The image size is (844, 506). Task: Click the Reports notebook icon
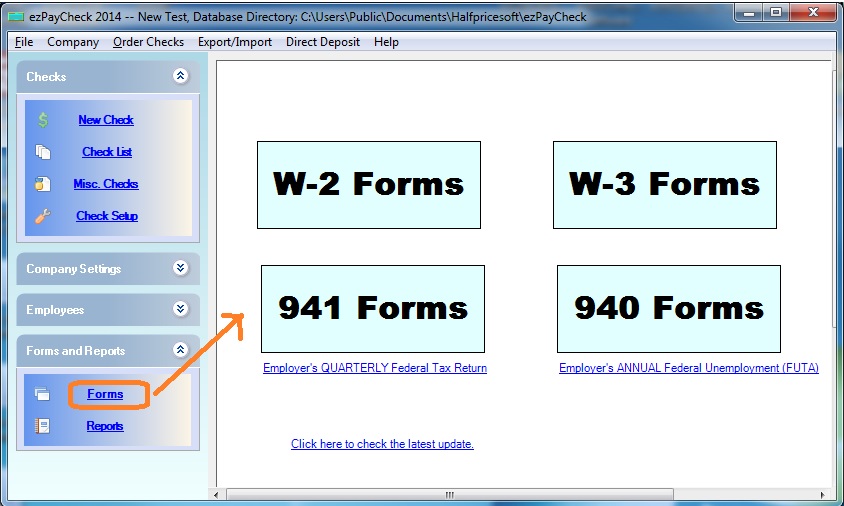tap(43, 426)
